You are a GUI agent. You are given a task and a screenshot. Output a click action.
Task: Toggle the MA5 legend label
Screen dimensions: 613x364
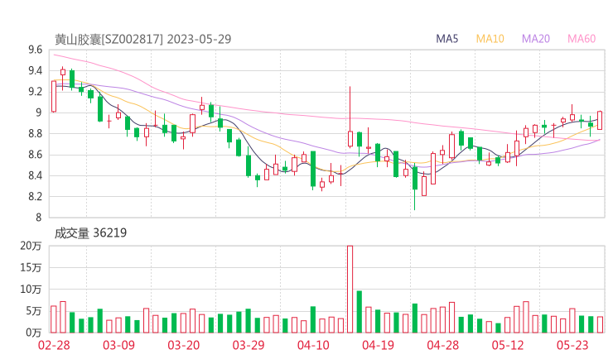pyautogui.click(x=446, y=39)
